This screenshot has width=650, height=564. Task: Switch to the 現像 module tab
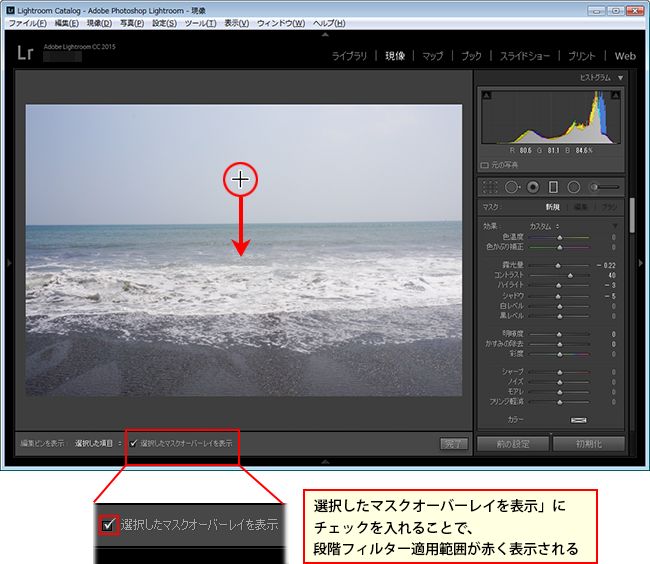395,56
